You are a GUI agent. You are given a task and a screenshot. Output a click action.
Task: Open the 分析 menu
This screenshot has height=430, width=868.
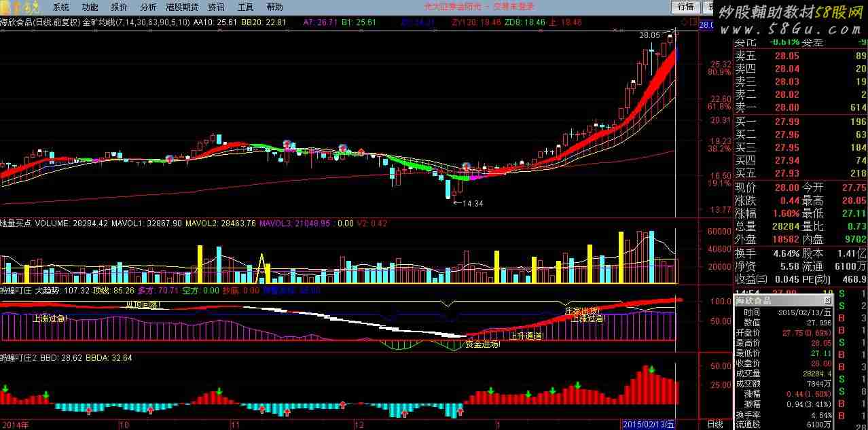pyautogui.click(x=148, y=7)
